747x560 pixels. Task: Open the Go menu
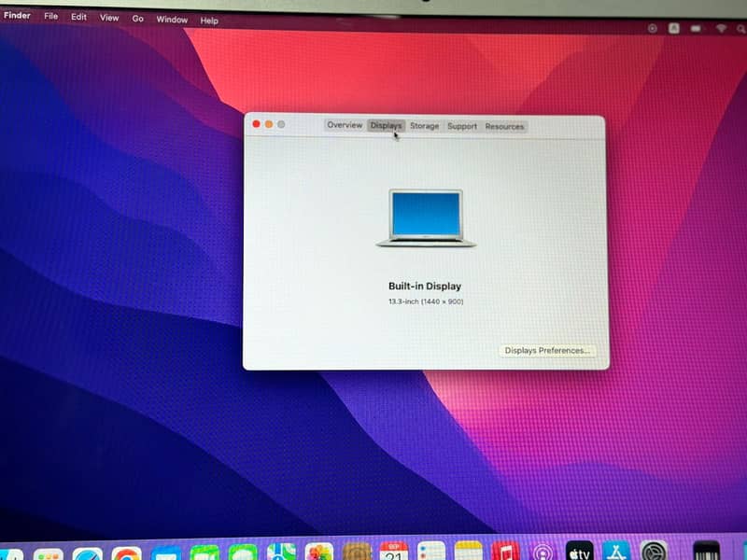pyautogui.click(x=137, y=18)
